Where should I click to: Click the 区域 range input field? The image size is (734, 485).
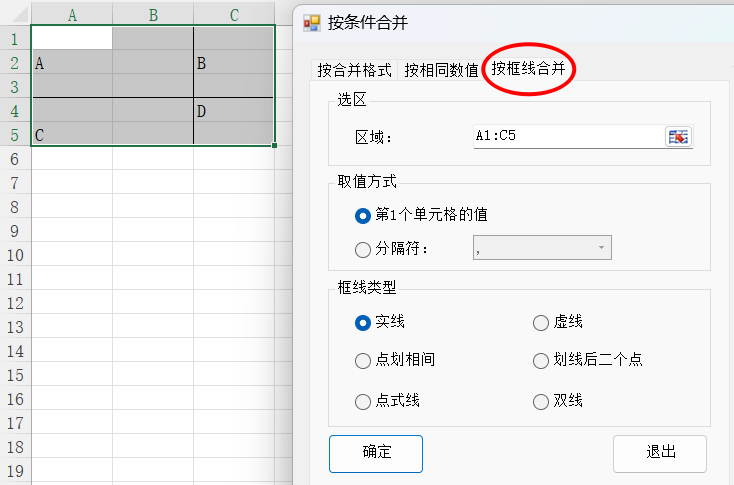pyautogui.click(x=569, y=137)
